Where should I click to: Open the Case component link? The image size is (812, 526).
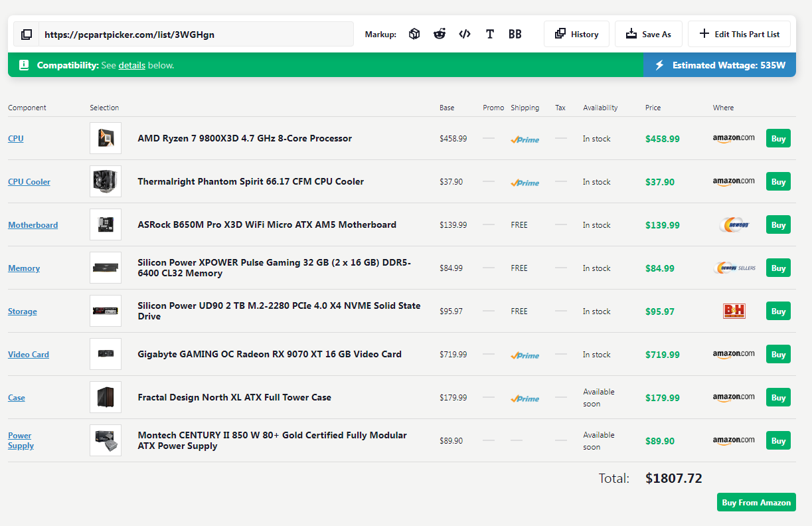coord(17,398)
